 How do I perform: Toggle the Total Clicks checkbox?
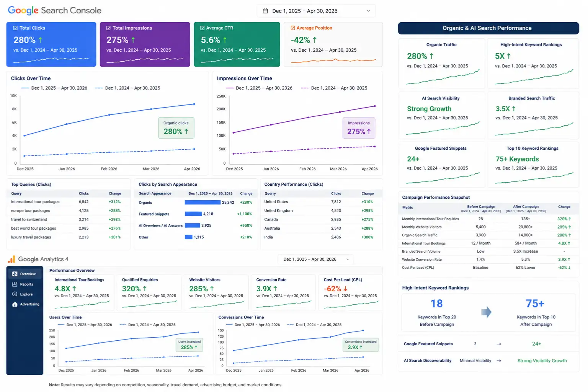(x=15, y=28)
